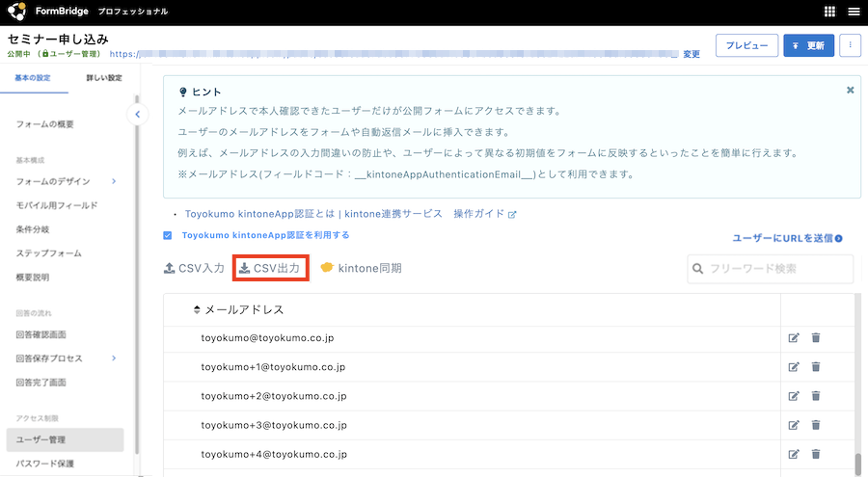Switch to 詳しい設定 tab
Screen dimensions: 868x477
click(104, 78)
